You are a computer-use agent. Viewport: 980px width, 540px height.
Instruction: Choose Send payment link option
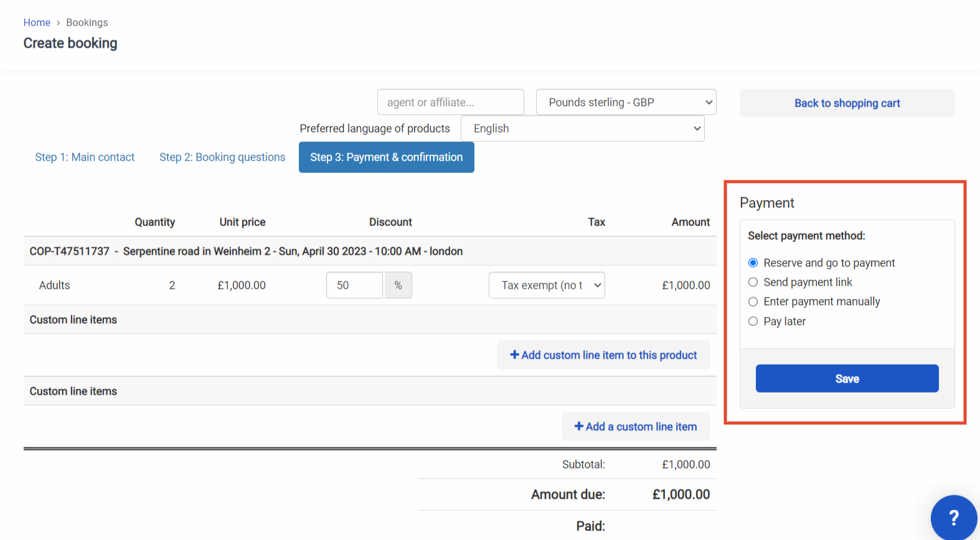point(753,282)
